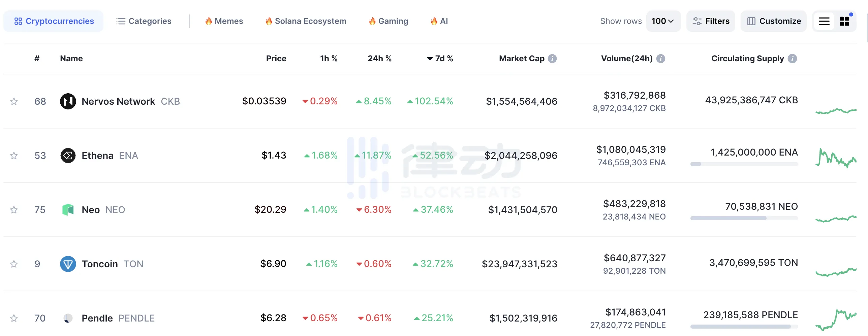
Task: Open the Solana Ecosystem tab
Action: tap(306, 21)
